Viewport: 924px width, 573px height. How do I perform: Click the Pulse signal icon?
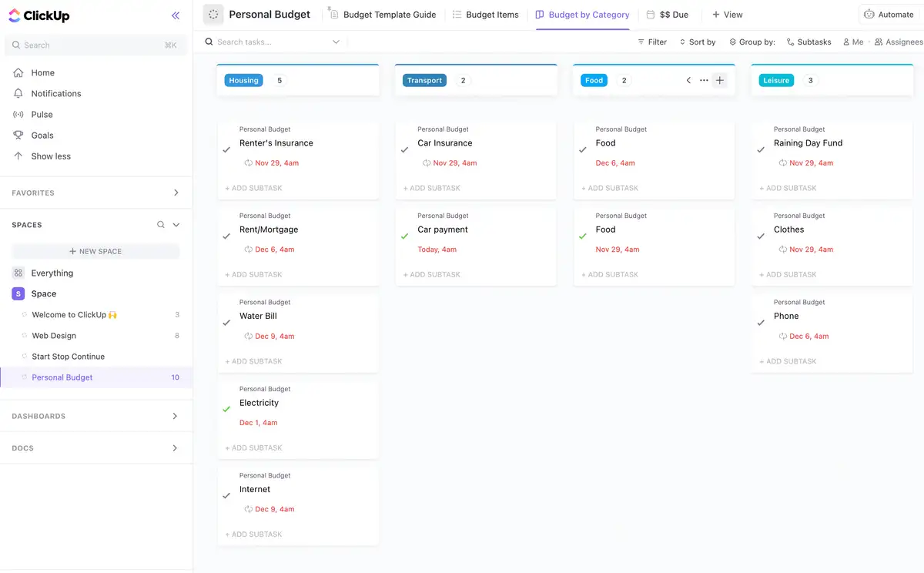coord(18,114)
